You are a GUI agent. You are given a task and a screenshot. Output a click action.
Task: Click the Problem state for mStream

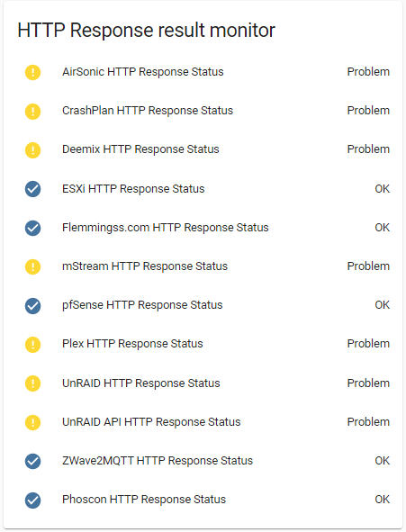368,266
